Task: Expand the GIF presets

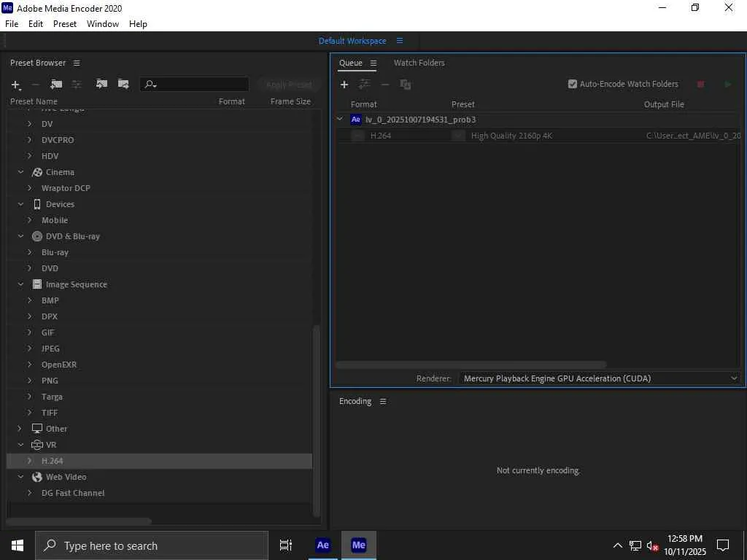Action: coord(29,332)
